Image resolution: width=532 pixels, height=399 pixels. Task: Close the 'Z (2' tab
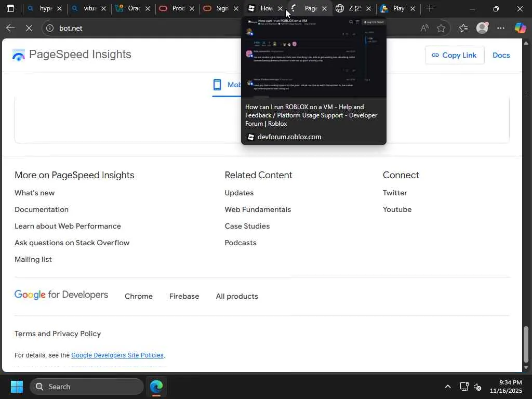(368, 8)
